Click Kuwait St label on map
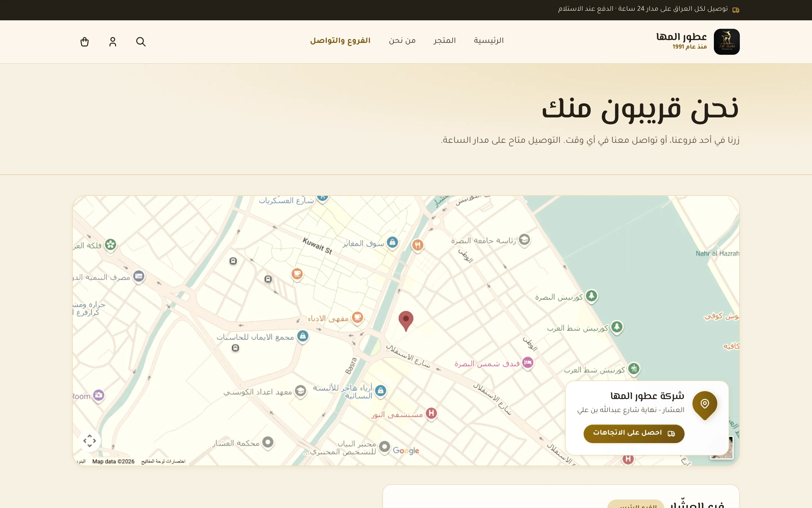Screen dimensions: 812x508 pyautogui.click(x=317, y=246)
